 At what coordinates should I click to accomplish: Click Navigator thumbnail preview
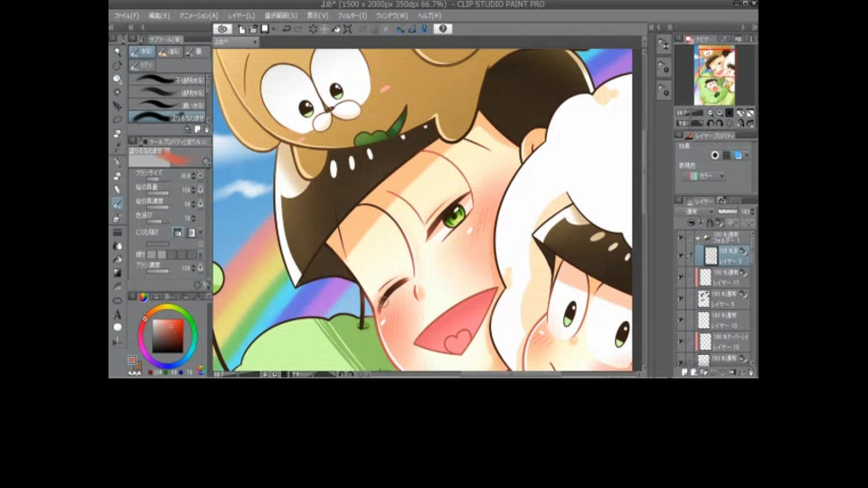click(x=714, y=76)
